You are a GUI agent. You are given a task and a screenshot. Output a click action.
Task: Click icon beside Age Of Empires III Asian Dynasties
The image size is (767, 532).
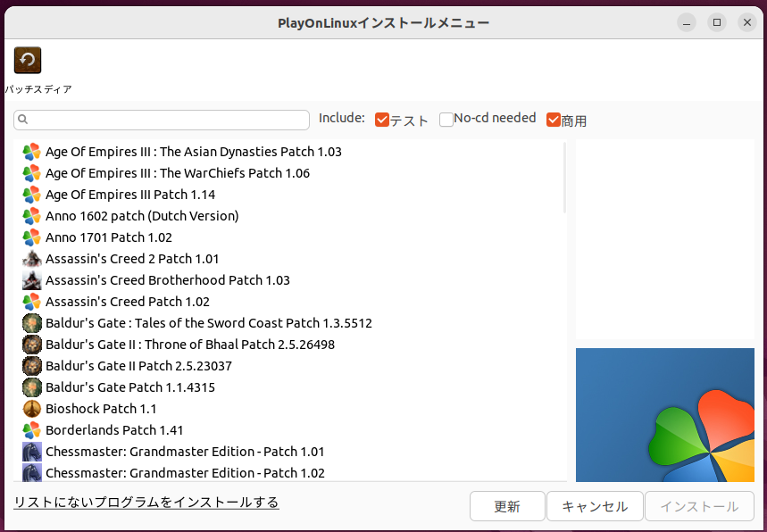[x=32, y=152]
